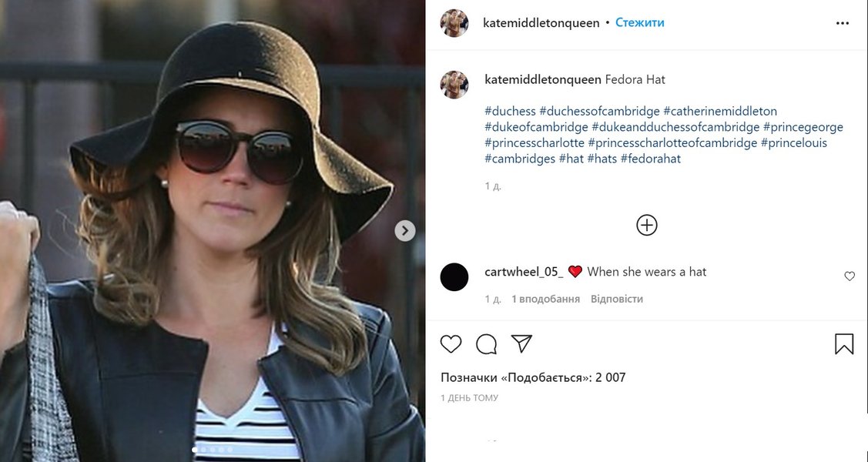Click the Відповісти reply link
The width and height of the screenshot is (868, 462).
616,299
